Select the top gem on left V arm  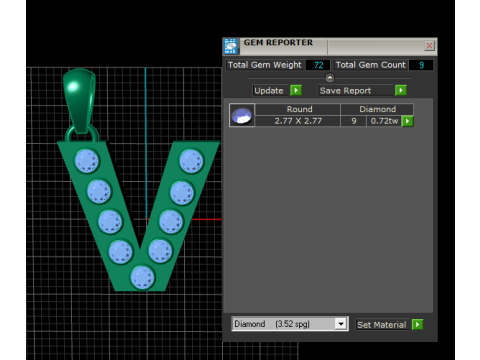pyautogui.click(x=87, y=161)
